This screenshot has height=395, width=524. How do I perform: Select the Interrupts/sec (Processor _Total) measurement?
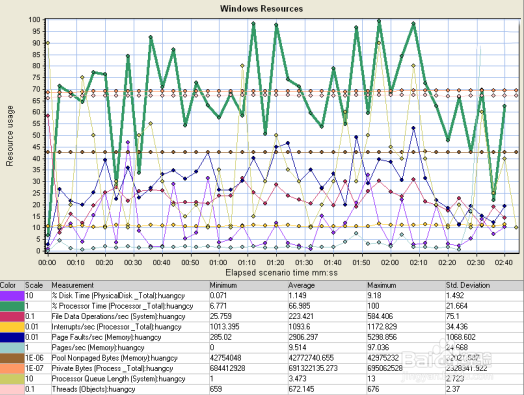click(x=116, y=327)
